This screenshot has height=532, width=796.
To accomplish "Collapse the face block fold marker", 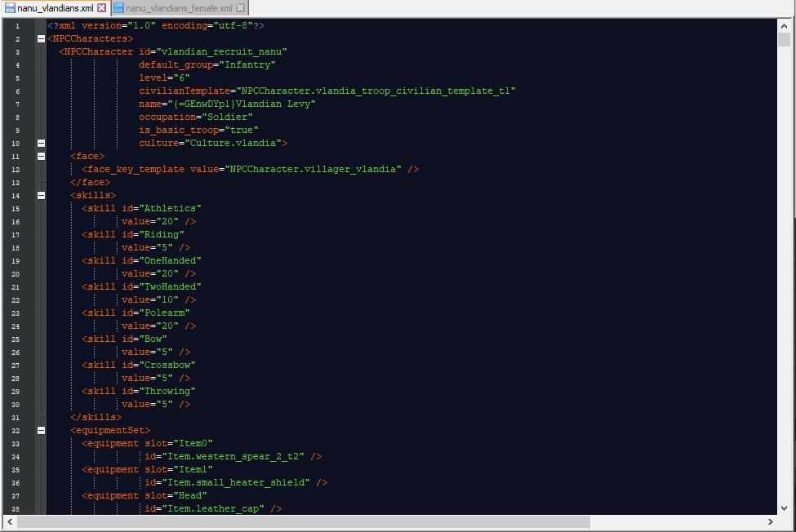I will (x=41, y=156).
